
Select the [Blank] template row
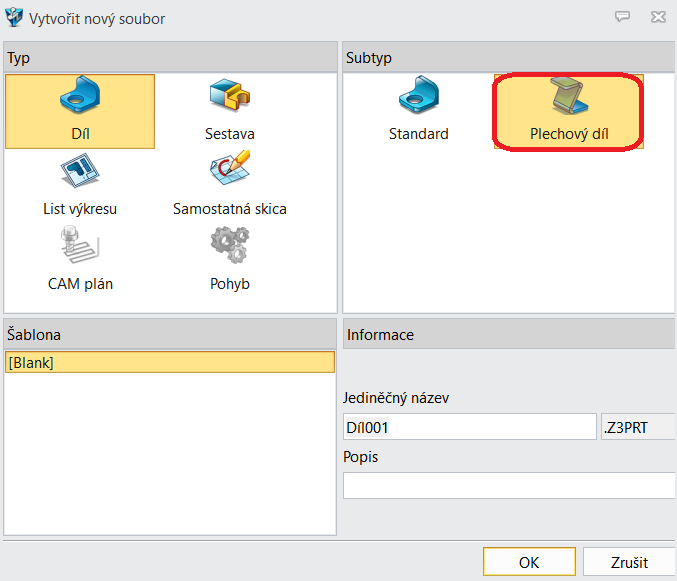click(170, 362)
